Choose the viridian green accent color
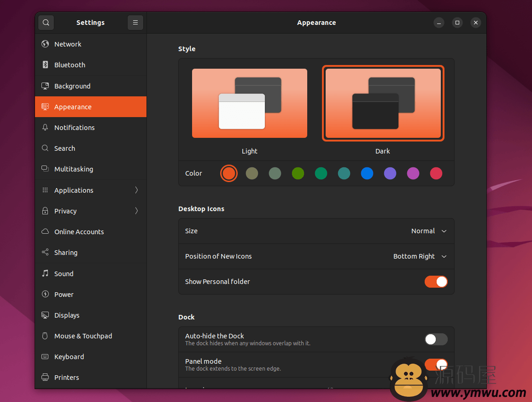The width and height of the screenshot is (532, 402). pos(321,173)
